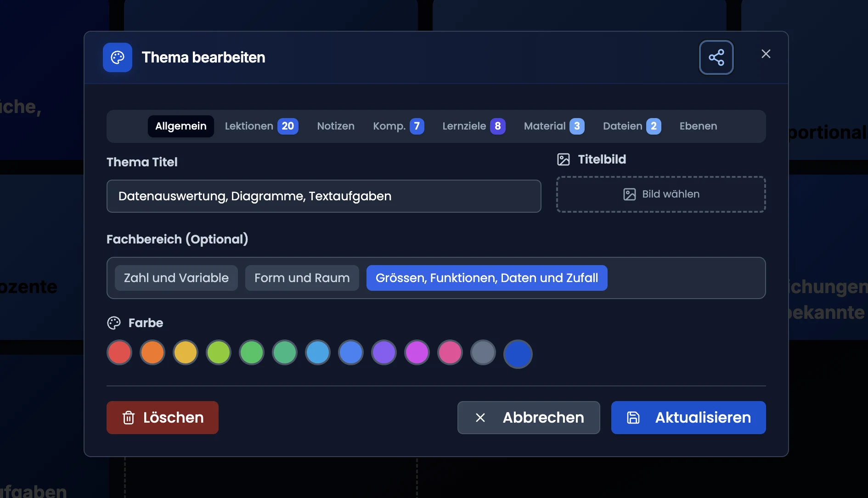The image size is (868, 498).
Task: Save changes with Aktualisieren
Action: [688, 418]
